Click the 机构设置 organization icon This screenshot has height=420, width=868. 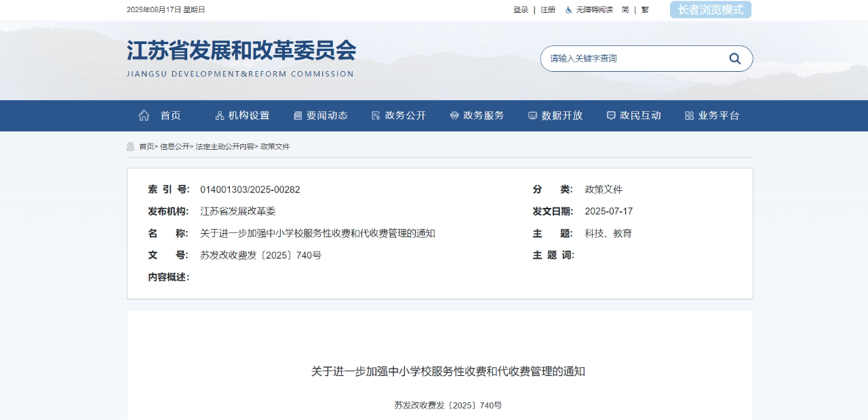point(219,116)
